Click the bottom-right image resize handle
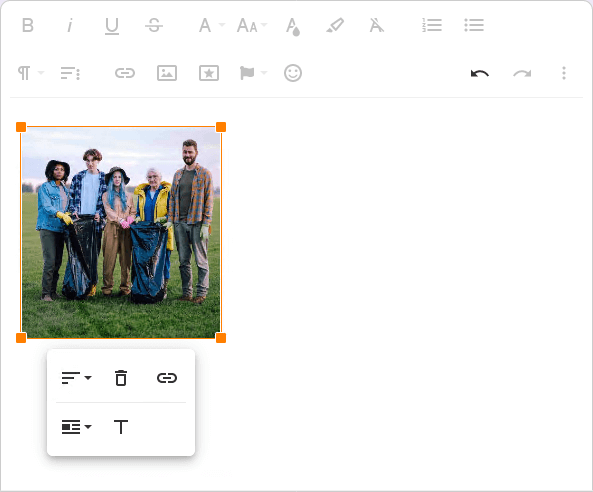593x492 pixels. click(221, 338)
